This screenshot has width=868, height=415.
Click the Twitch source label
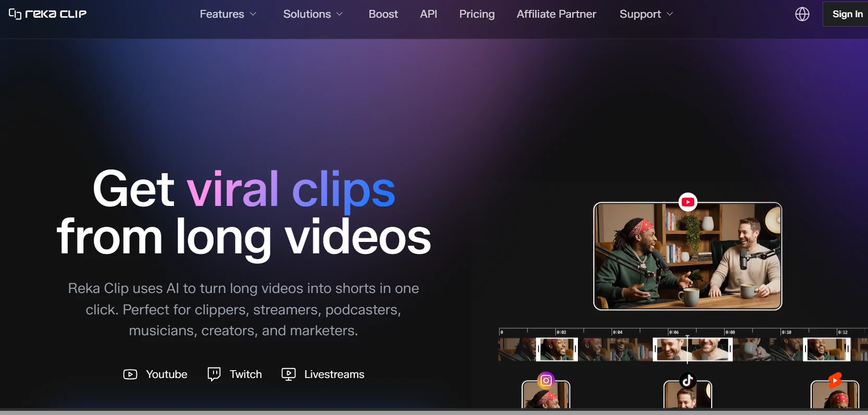[x=246, y=374]
